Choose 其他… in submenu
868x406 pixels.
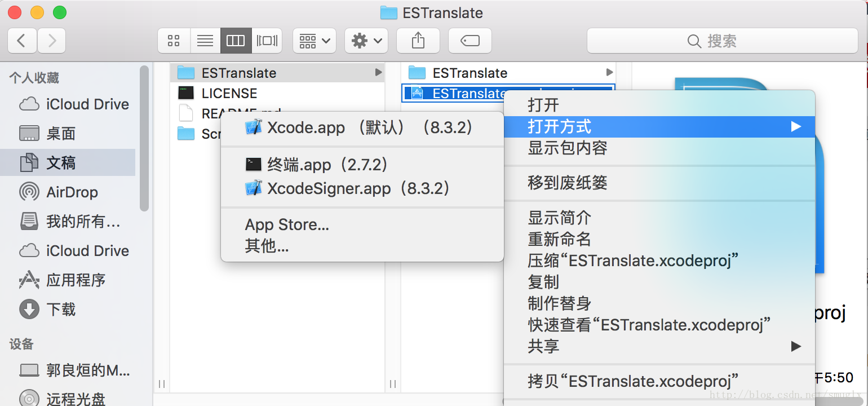click(x=362, y=246)
